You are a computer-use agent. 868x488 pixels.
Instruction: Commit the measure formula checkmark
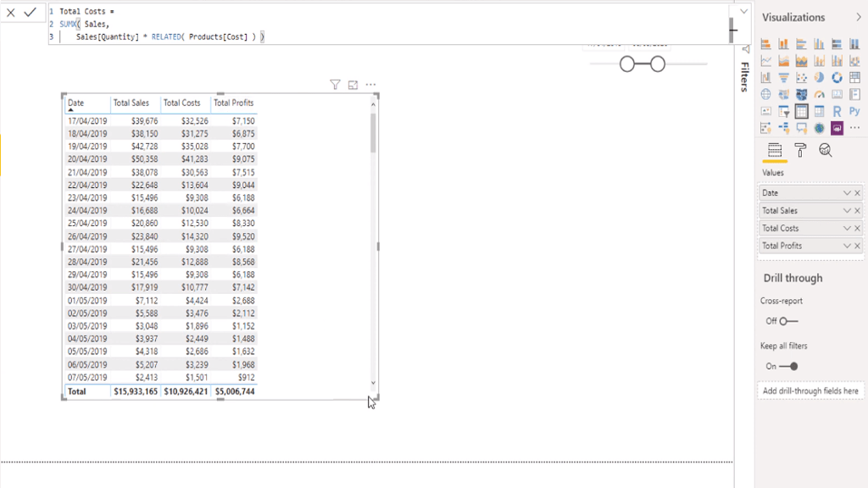(x=30, y=12)
